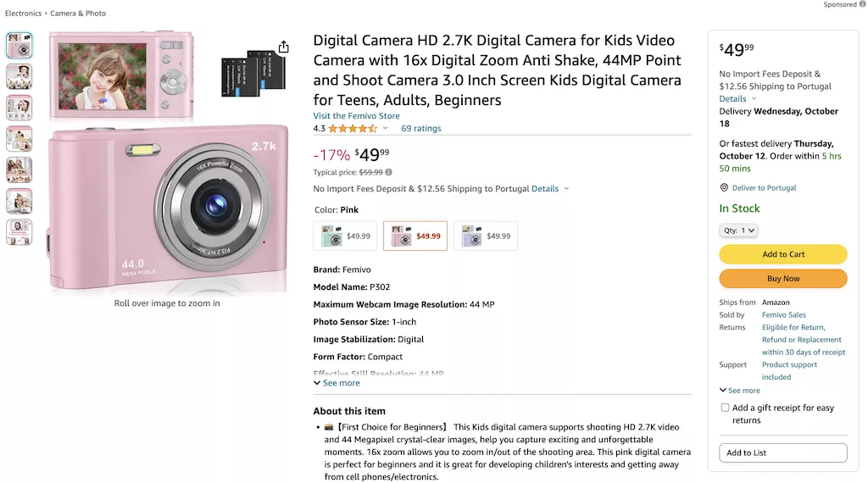The image size is (868, 483).
Task: Expand See more under product specifications
Action: click(x=337, y=383)
